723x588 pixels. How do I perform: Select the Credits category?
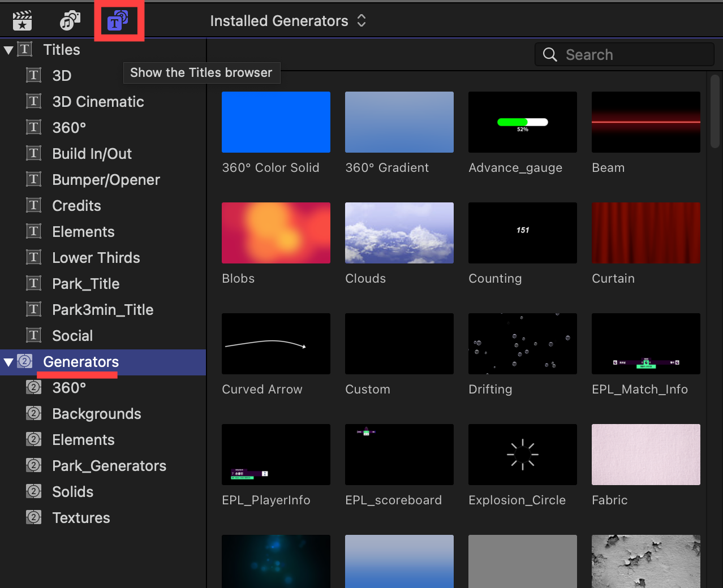[x=103, y=205]
